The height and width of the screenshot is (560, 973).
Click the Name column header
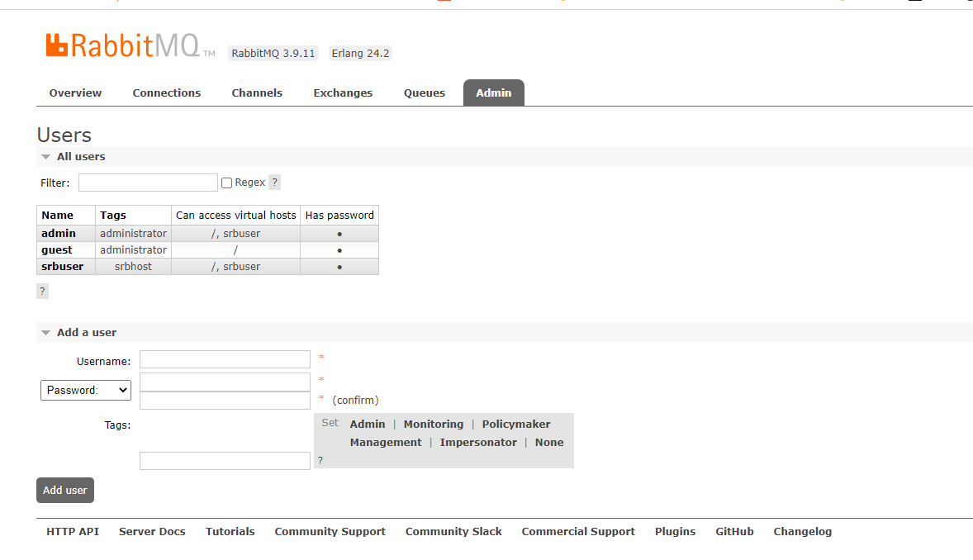click(x=66, y=215)
